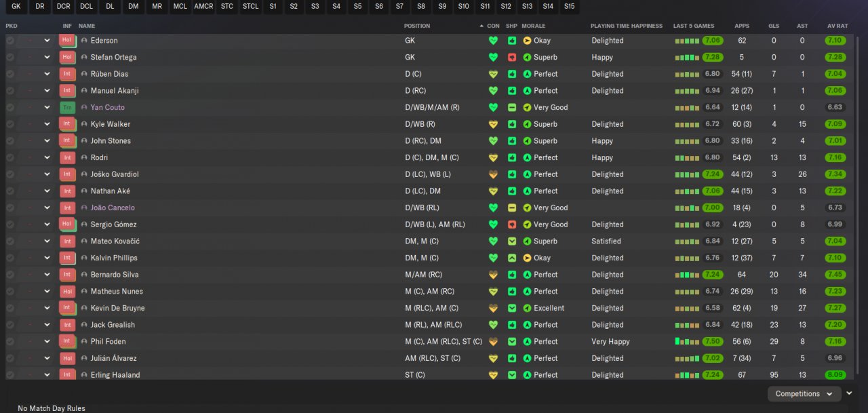Click the person icon beside Erling Haaland
This screenshot has width=868, height=413.
pyautogui.click(x=84, y=375)
